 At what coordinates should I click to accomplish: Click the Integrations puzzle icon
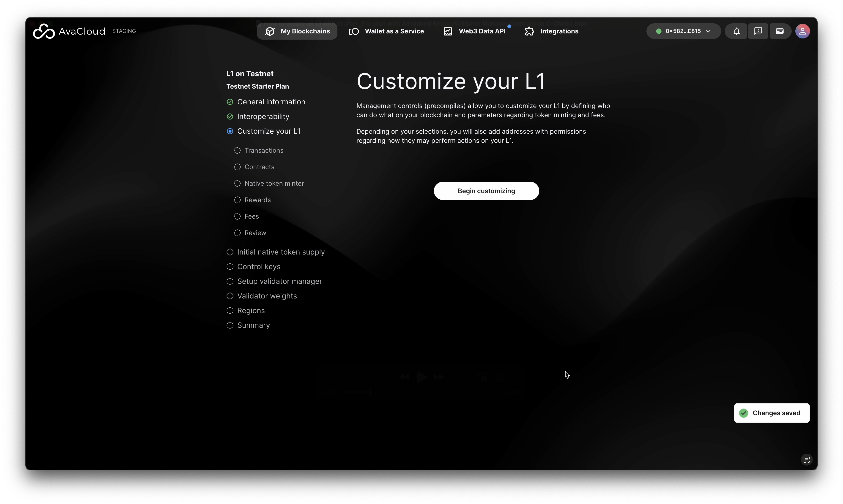click(x=529, y=31)
